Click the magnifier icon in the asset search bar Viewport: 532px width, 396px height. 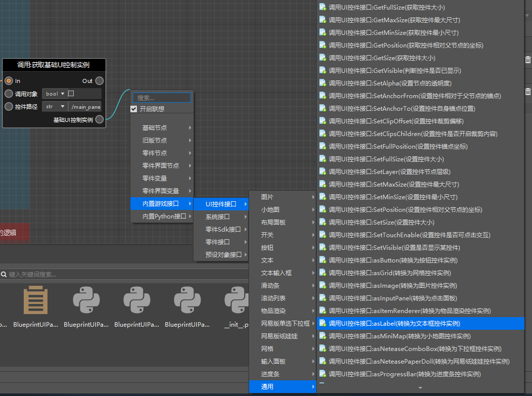pos(4,275)
